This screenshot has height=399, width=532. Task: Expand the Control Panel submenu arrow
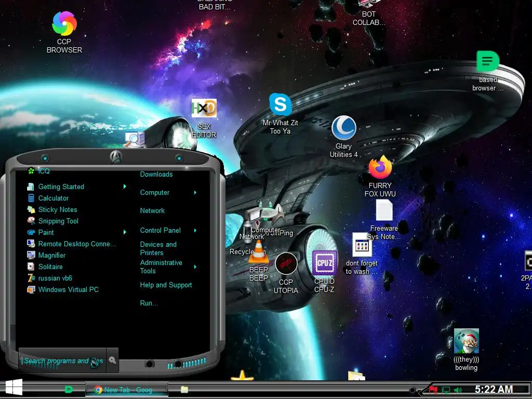[x=195, y=230]
